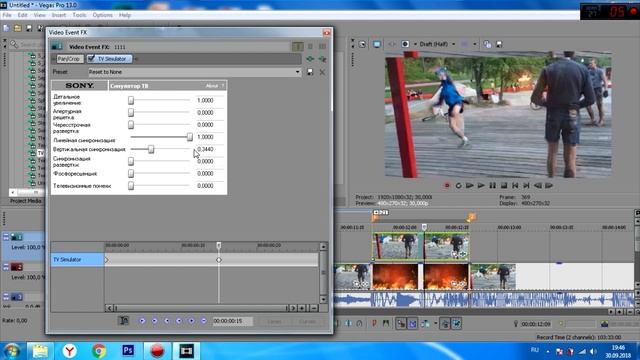Open the Options menu

(102, 15)
